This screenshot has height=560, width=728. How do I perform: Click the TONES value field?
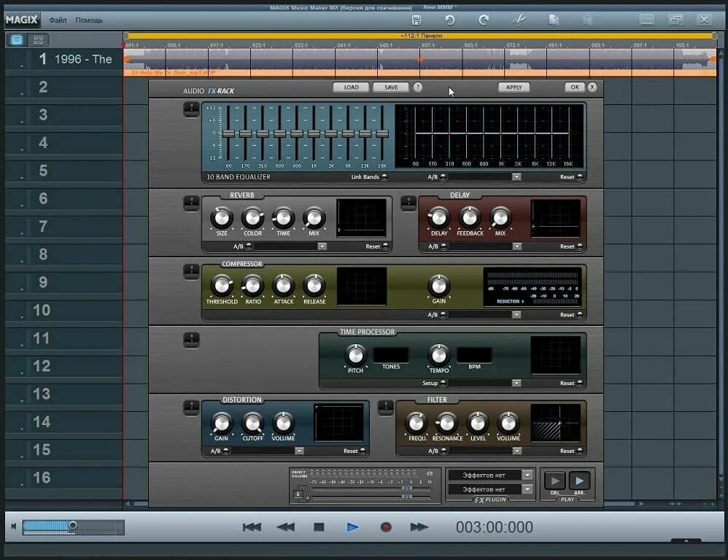pyautogui.click(x=391, y=355)
